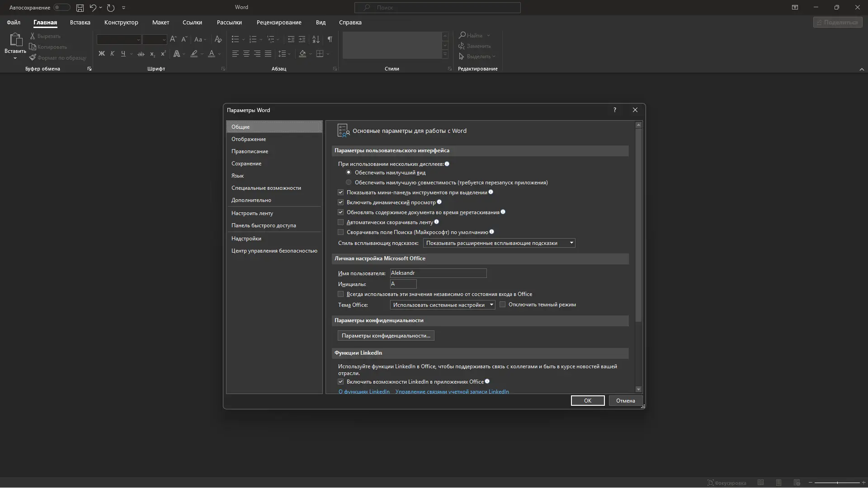Apply italic formatting
The width and height of the screenshot is (868, 488).
pyautogui.click(x=112, y=54)
